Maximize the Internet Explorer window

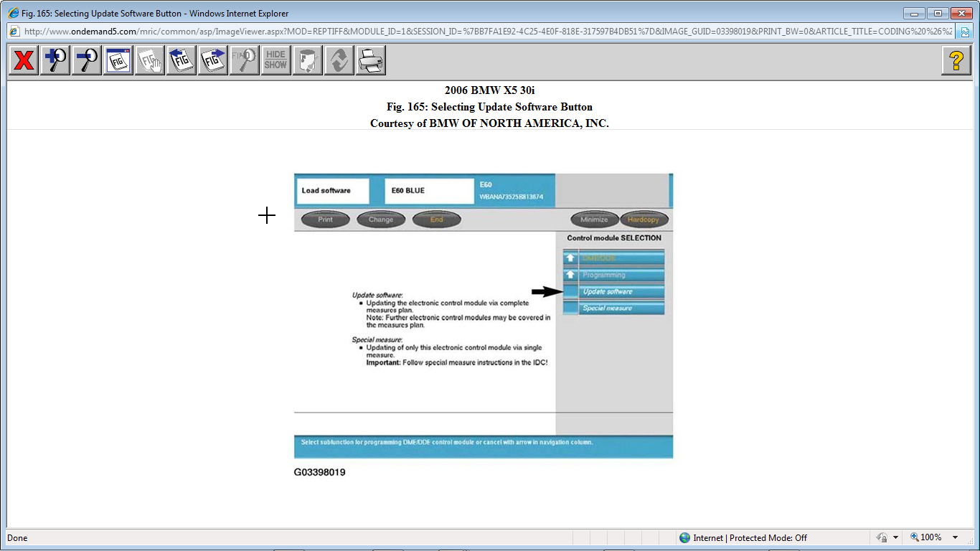tap(937, 13)
